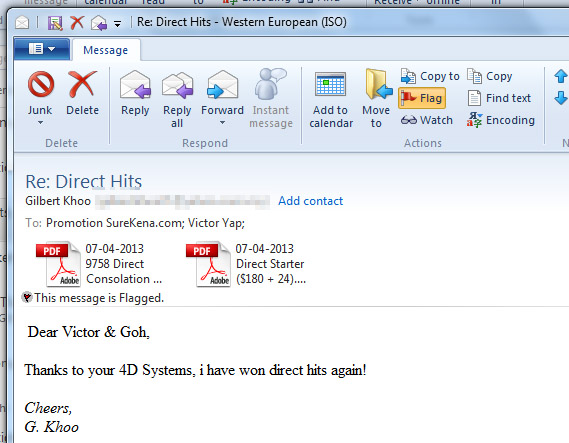The image size is (569, 443).
Task: Click recipient Victor Yap
Action: tap(216, 223)
